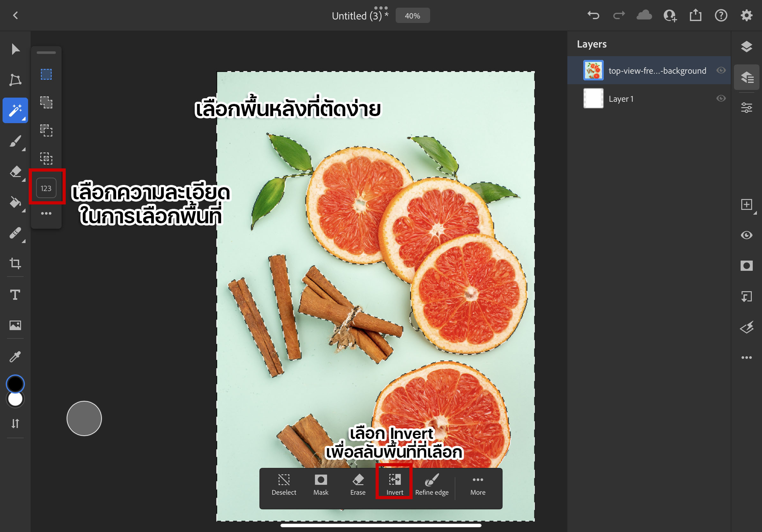Toggle layer visibility eye in right taskbar

(746, 235)
